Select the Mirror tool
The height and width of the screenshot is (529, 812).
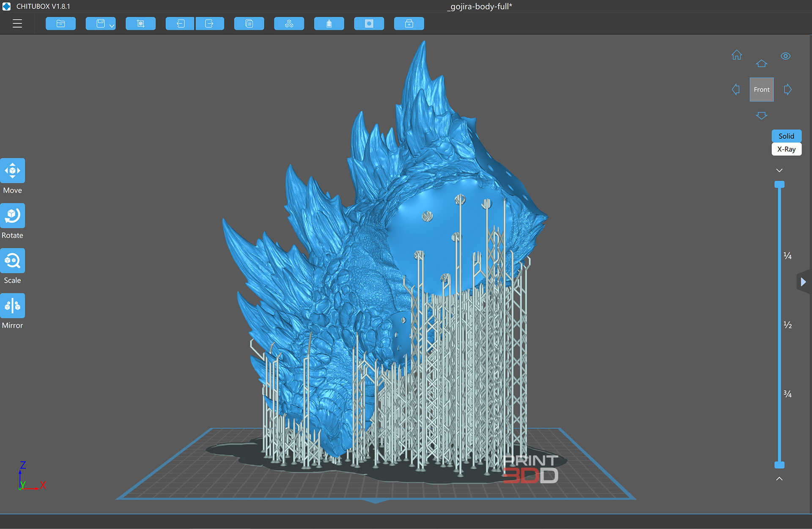coord(13,306)
